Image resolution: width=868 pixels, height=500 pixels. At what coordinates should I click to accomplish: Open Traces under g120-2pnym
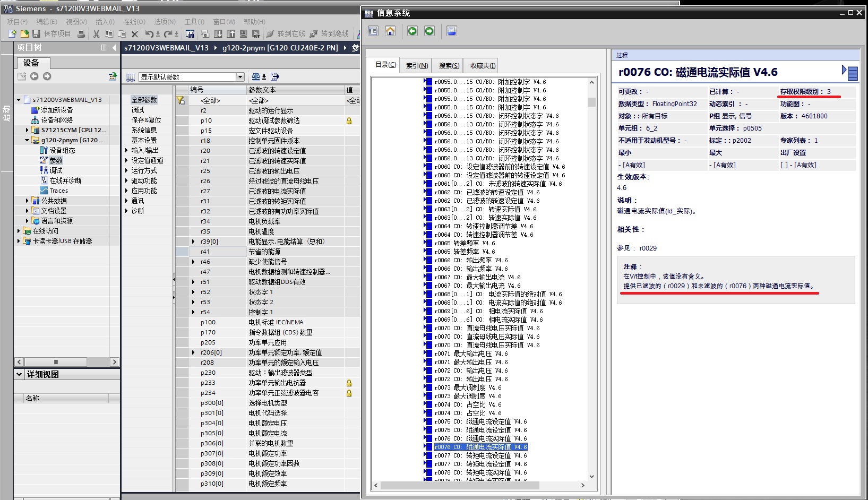59,191
